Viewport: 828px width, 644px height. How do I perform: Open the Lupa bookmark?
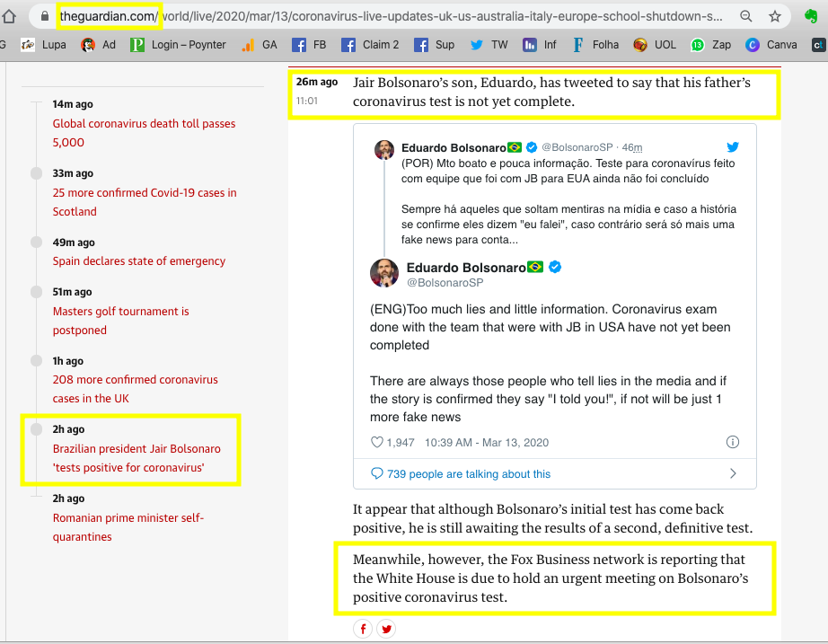(44, 45)
